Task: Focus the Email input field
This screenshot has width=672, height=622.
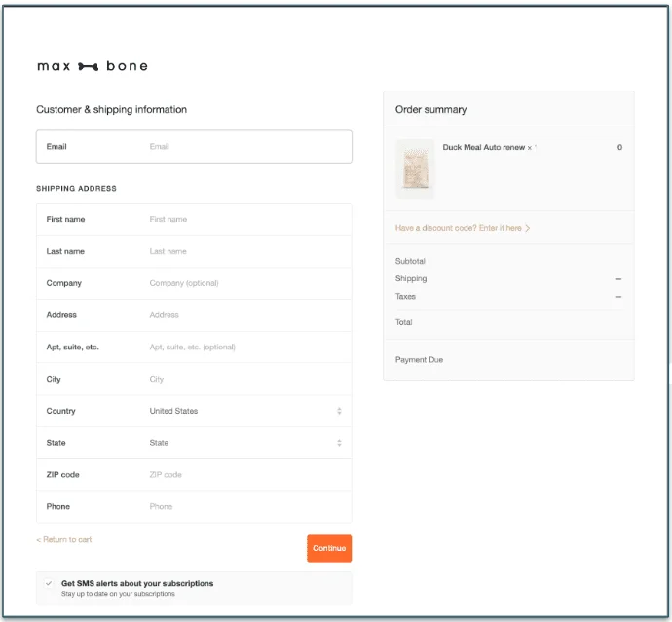Action: click(194, 147)
